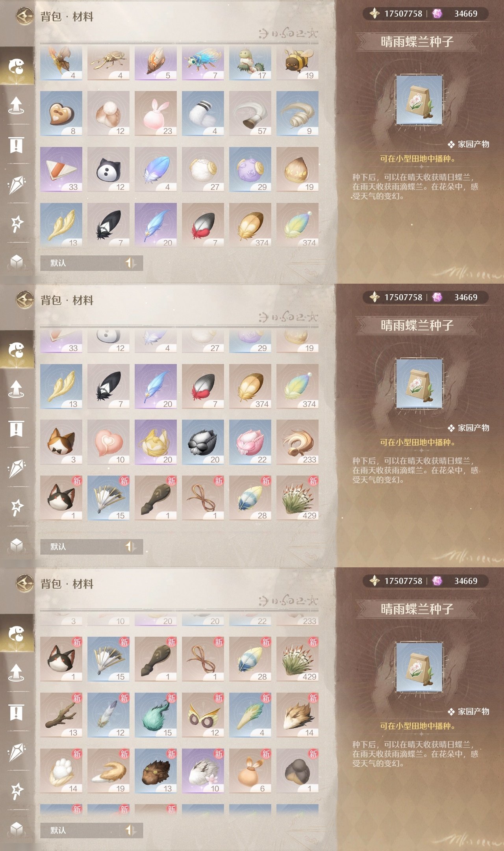The width and height of the screenshot is (504, 851).
Task: Select the pink lotus flower item with count 22
Action: coord(250,442)
